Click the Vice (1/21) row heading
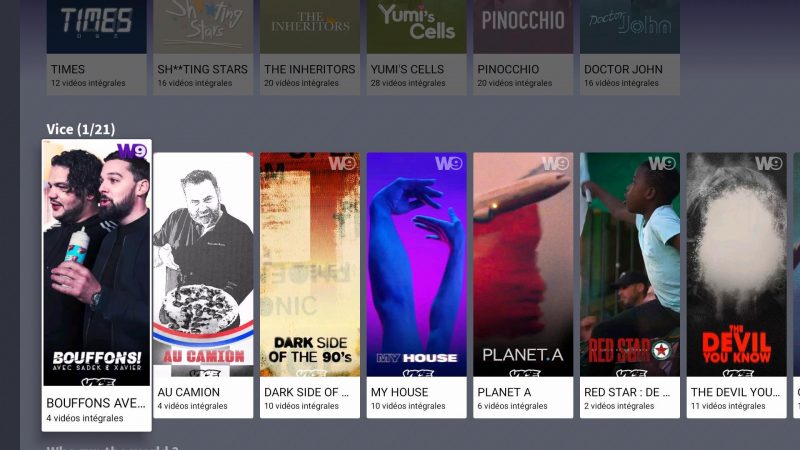The height and width of the screenshot is (450, 800). click(x=81, y=129)
